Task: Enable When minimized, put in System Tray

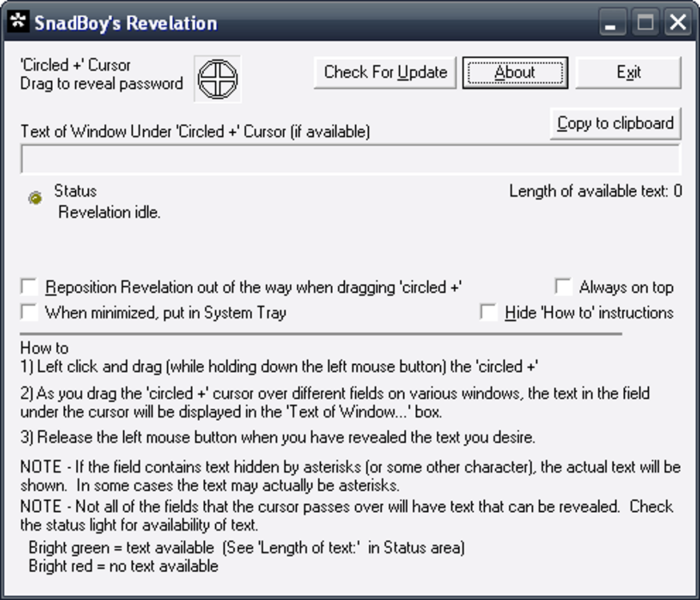Action: tap(30, 312)
